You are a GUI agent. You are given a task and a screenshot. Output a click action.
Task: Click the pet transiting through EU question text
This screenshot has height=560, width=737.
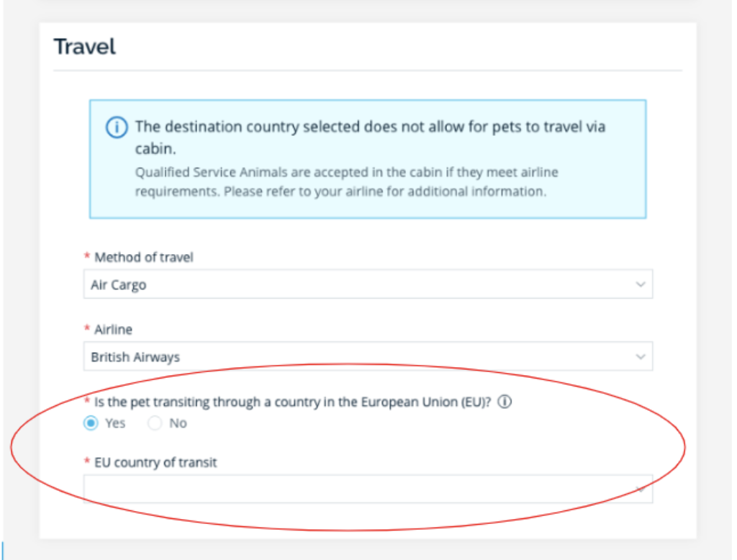coord(292,402)
